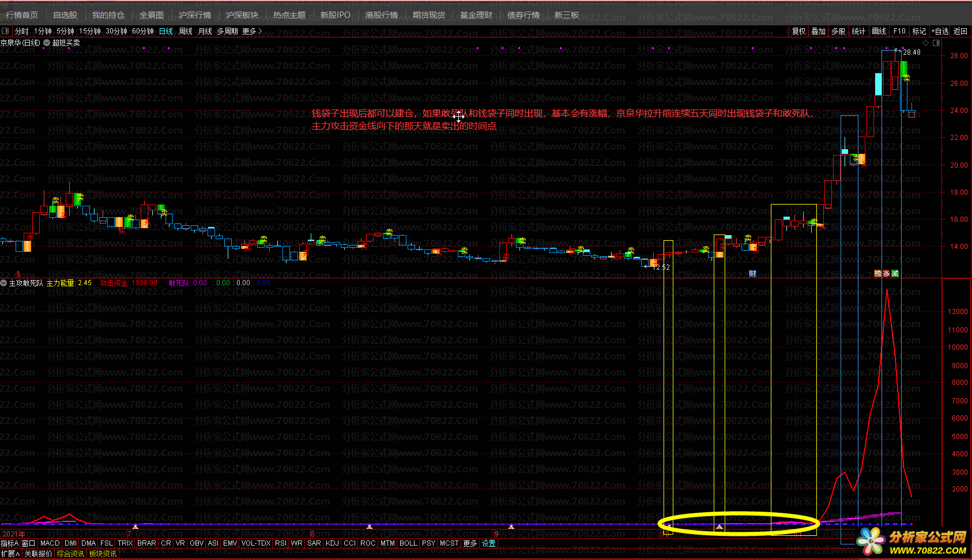Go to 我的持仓

click(x=108, y=15)
